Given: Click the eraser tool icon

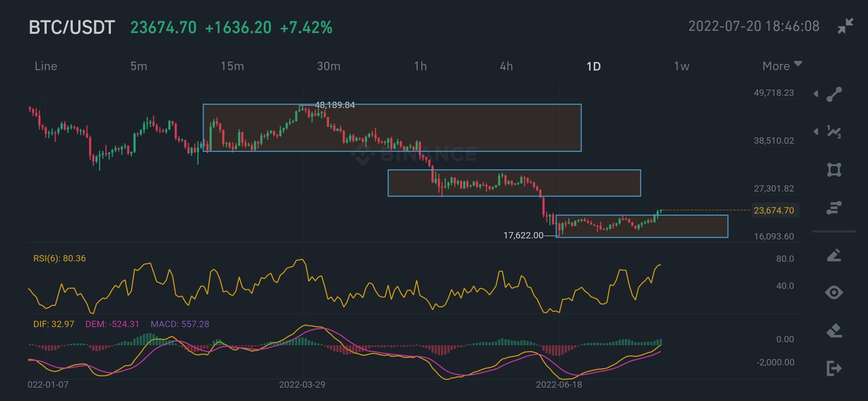Looking at the screenshot, I should tap(834, 330).
